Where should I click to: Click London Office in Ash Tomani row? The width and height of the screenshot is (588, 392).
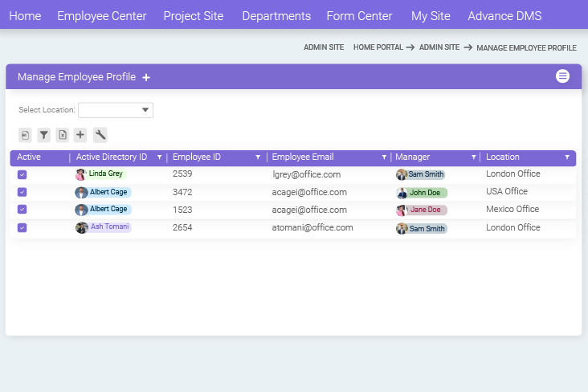(x=513, y=227)
